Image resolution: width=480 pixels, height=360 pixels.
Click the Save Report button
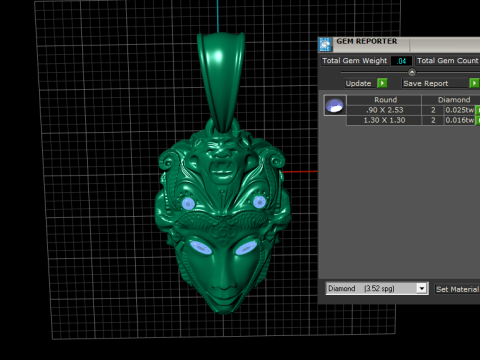(x=435, y=83)
